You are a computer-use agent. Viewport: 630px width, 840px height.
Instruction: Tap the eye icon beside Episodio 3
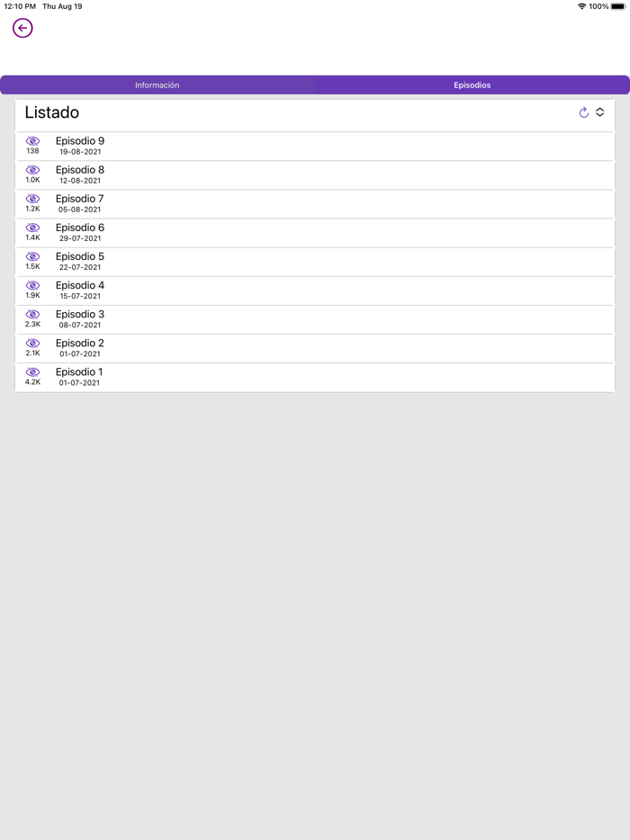pyautogui.click(x=32, y=314)
